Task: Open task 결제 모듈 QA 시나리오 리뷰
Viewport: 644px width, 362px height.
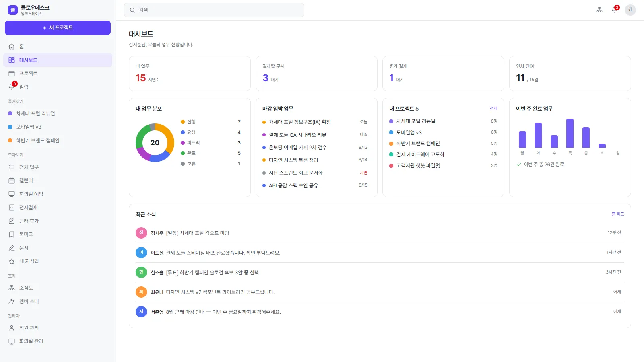Action: (x=315, y=135)
